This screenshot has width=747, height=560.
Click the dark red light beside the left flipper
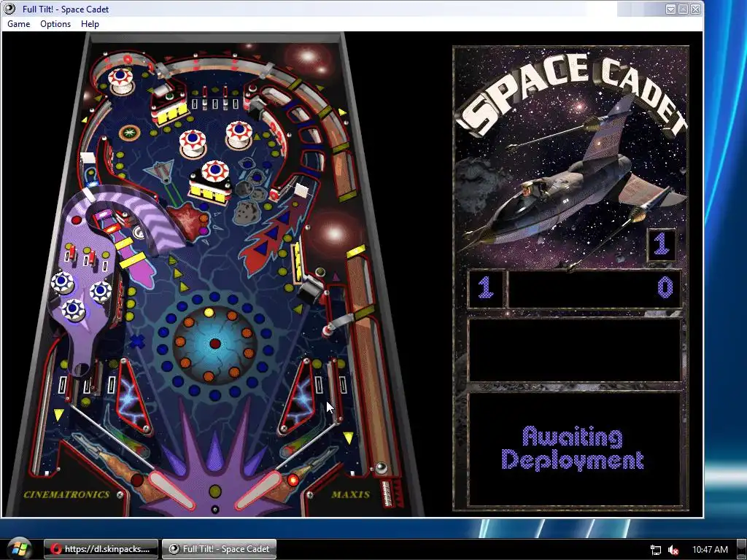pyautogui.click(x=136, y=480)
